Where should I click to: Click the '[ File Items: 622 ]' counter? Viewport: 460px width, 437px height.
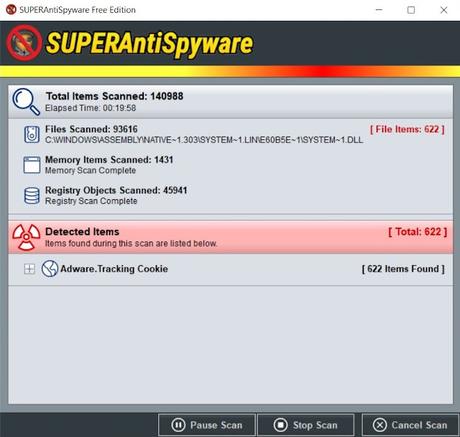point(407,129)
